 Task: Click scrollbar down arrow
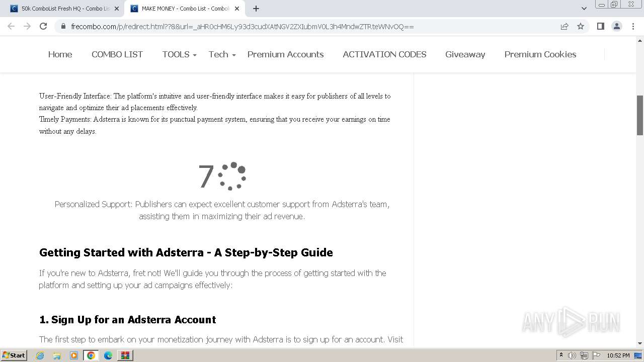(640, 343)
